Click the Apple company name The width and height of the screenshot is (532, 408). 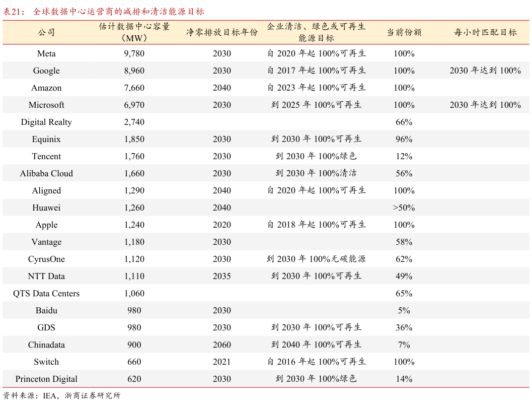[x=46, y=225]
